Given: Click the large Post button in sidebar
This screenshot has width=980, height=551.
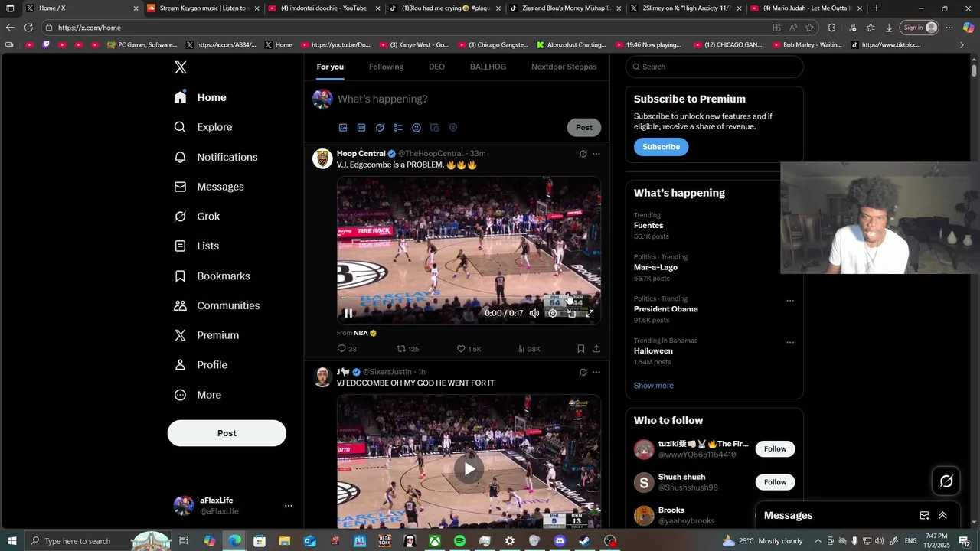Looking at the screenshot, I should coord(227,433).
